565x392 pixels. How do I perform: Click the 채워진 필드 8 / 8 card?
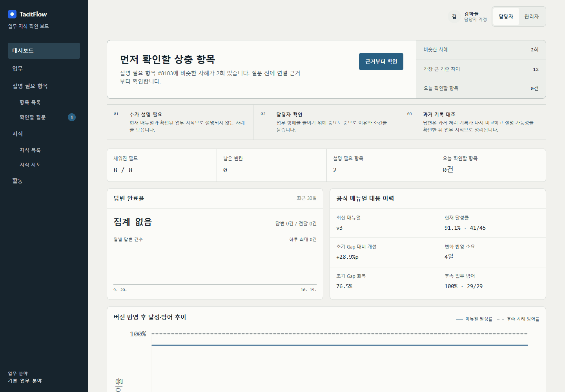162,165
